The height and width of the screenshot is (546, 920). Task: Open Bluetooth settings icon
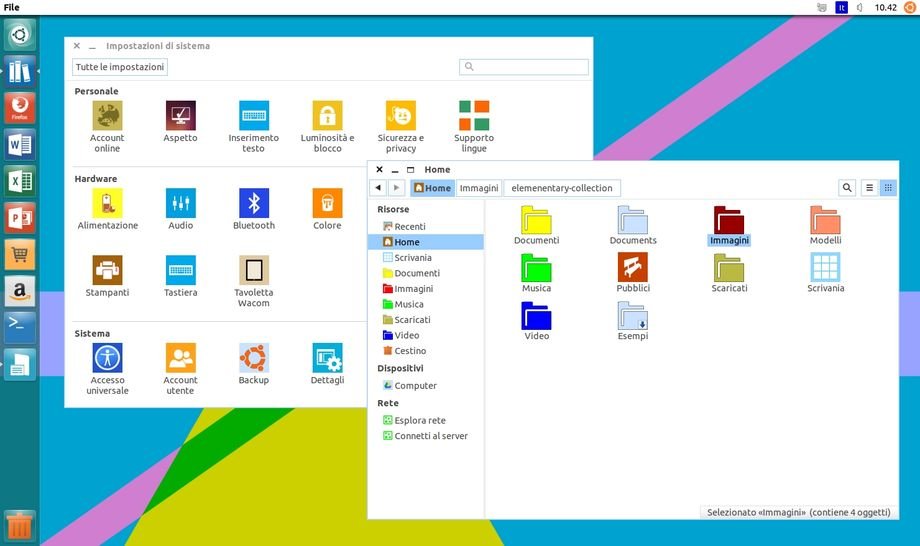254,203
